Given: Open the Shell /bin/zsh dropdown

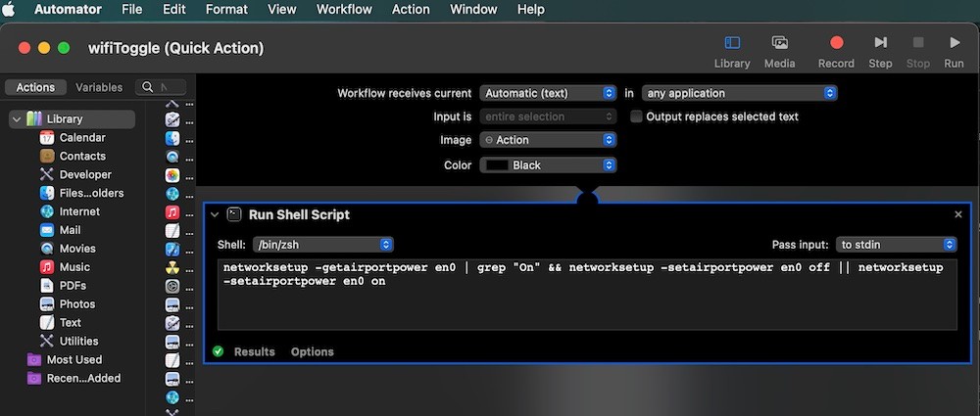Looking at the screenshot, I should pyautogui.click(x=322, y=245).
